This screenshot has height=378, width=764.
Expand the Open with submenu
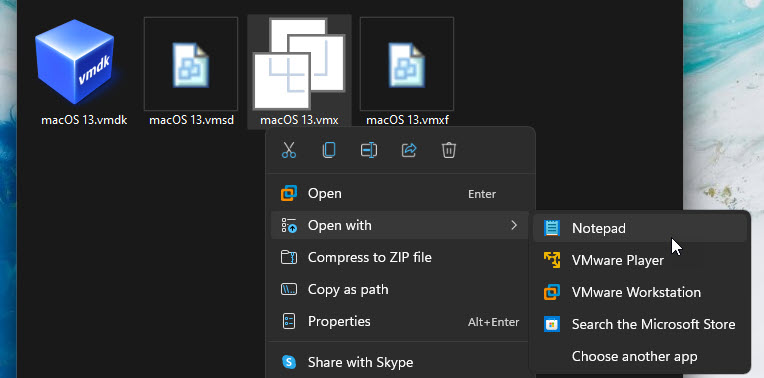click(x=400, y=226)
